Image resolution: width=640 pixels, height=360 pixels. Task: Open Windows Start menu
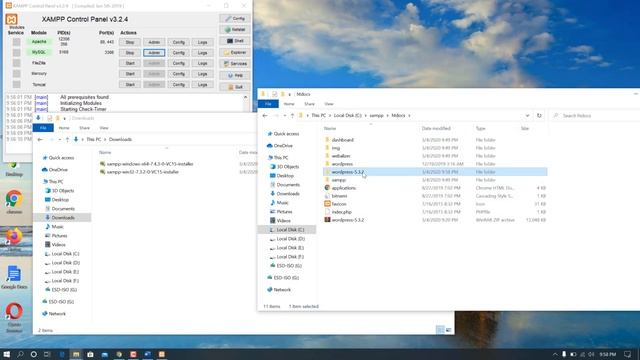(x=7, y=354)
